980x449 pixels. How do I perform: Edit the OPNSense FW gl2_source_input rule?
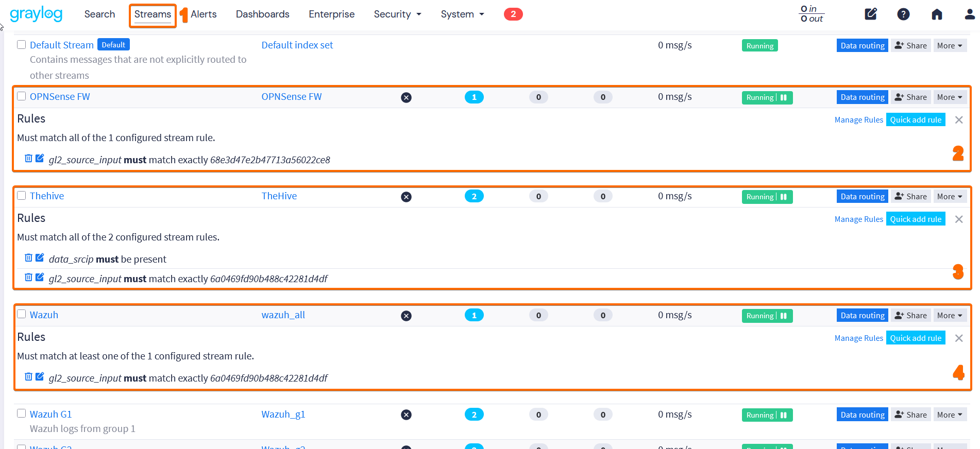(40, 158)
